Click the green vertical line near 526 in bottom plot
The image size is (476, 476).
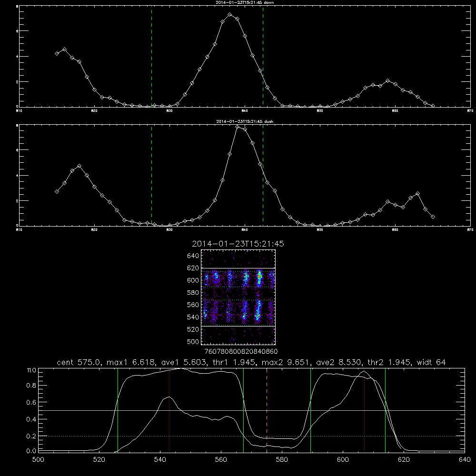(118, 410)
